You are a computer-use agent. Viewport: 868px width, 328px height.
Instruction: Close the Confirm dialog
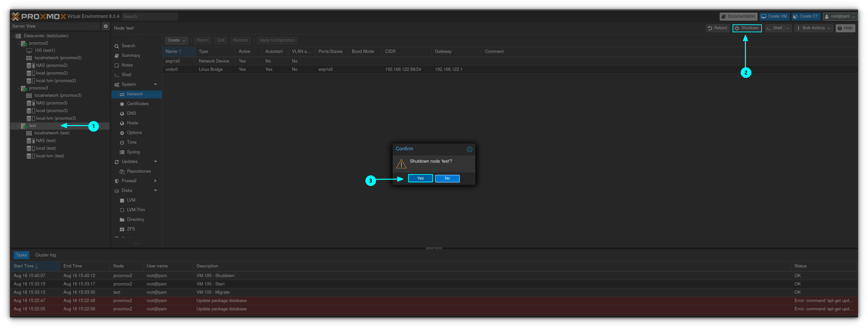click(x=469, y=149)
